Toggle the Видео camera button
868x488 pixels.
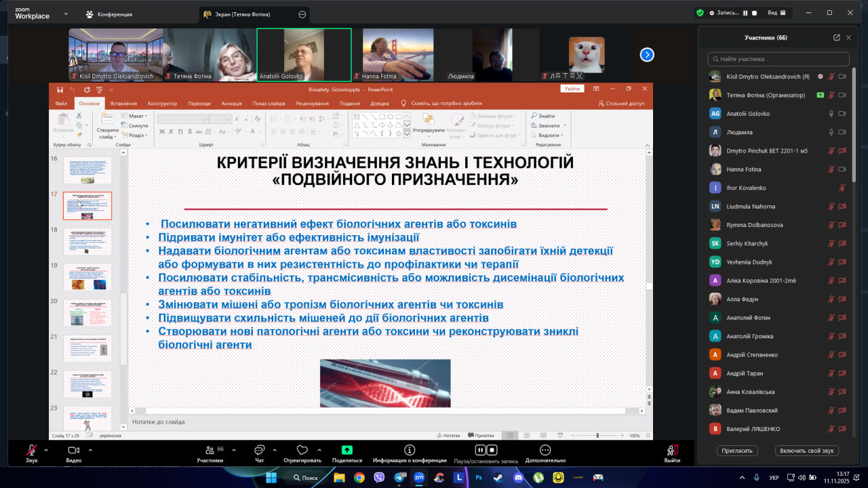pyautogui.click(x=73, y=450)
